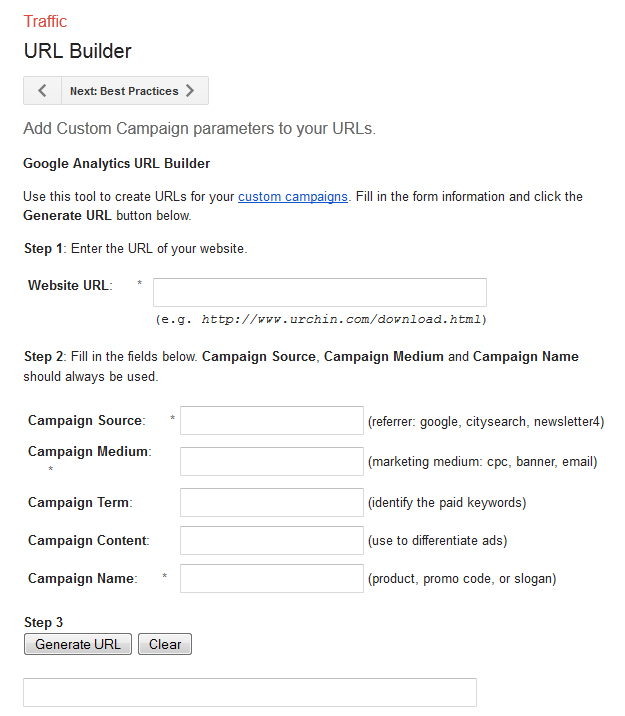Click the Google Analytics URL Builder heading
Image resolution: width=625 pixels, height=716 pixels.
[116, 163]
